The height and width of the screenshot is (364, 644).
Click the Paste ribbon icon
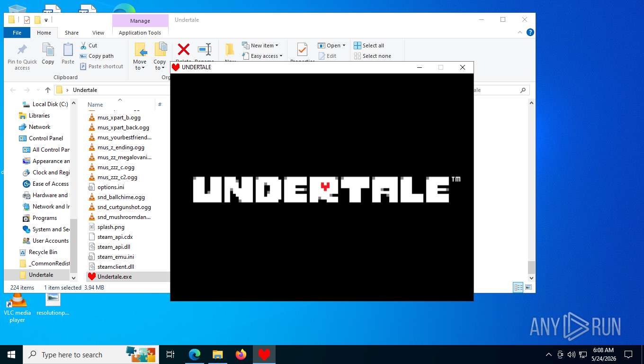[x=68, y=49]
